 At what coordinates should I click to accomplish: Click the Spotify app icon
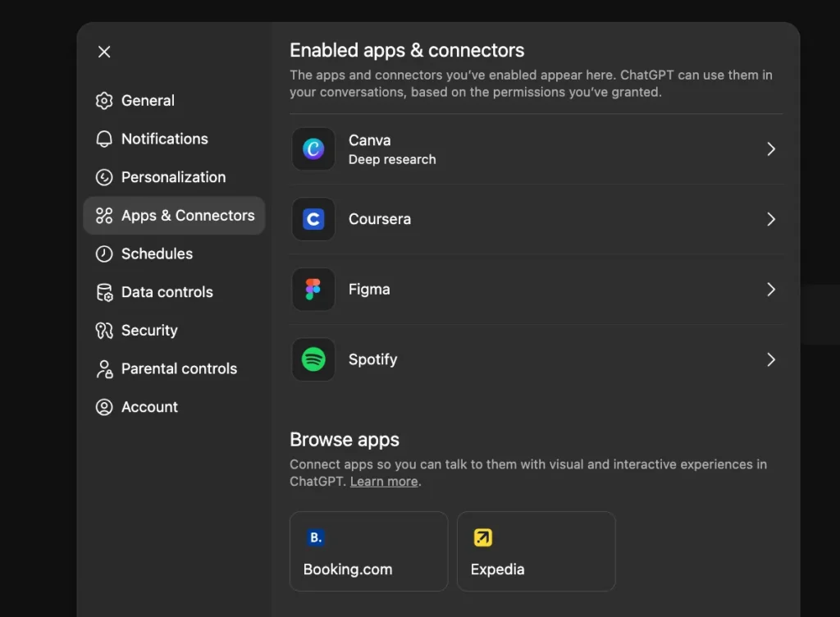tap(313, 359)
